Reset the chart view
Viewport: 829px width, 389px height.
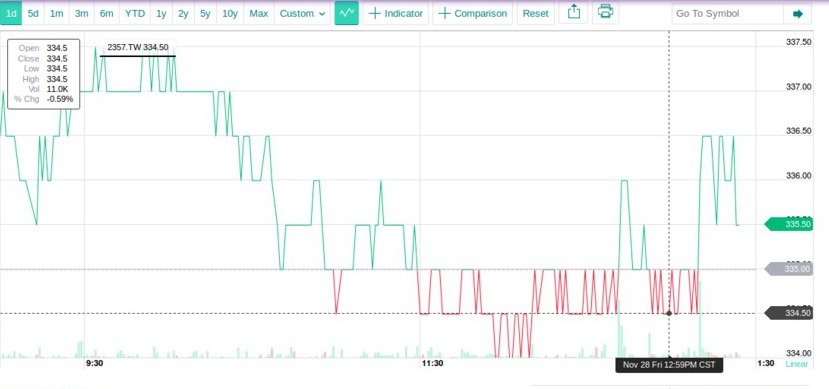click(536, 13)
